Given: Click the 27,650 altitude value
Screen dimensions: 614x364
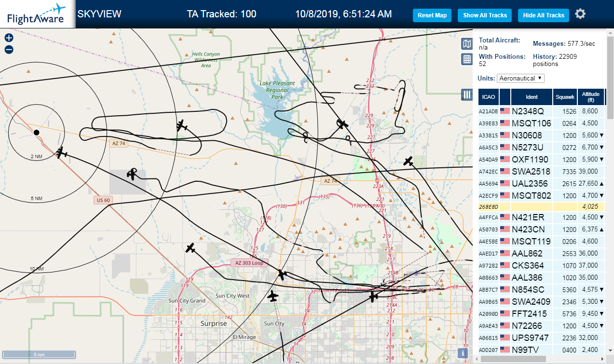Looking at the screenshot, I should pos(589,183).
